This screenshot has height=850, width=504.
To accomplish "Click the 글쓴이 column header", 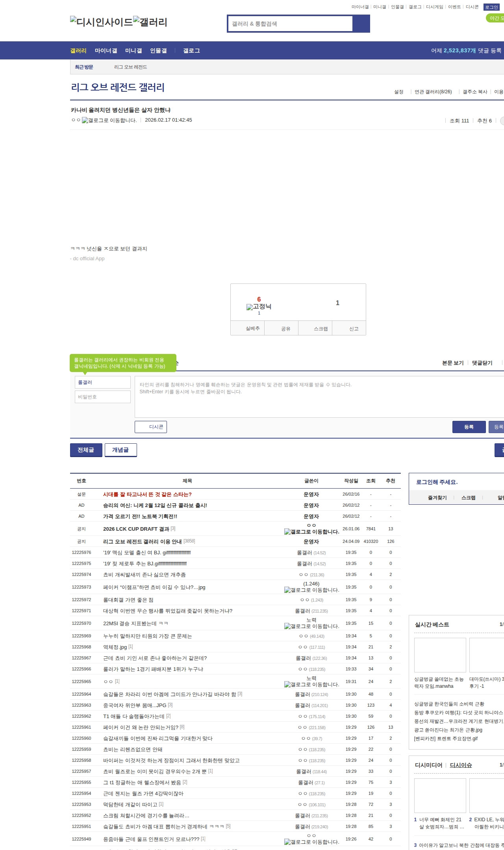I will (x=311, y=481).
